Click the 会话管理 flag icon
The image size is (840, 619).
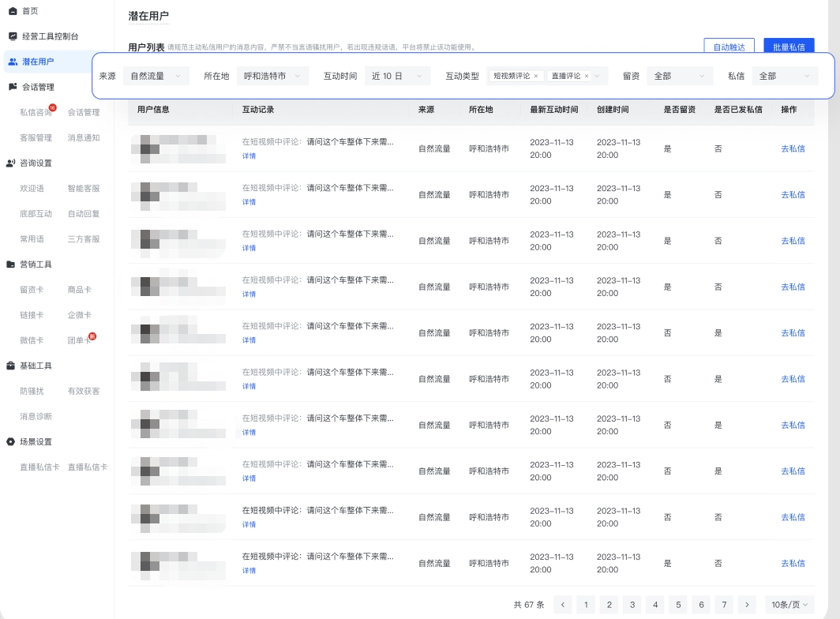(13, 87)
